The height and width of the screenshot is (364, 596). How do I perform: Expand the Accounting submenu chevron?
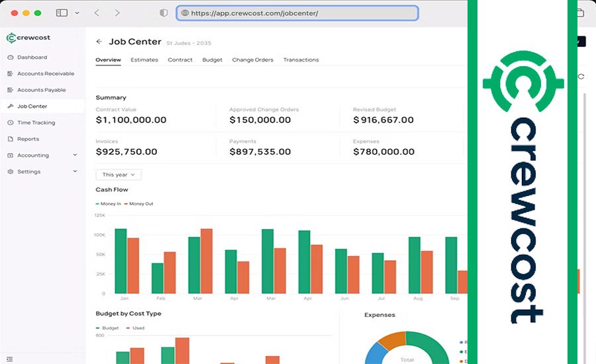[75, 155]
